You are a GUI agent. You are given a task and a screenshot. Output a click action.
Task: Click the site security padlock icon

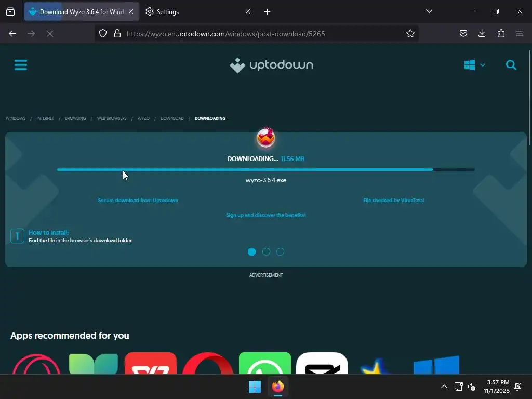(x=117, y=34)
